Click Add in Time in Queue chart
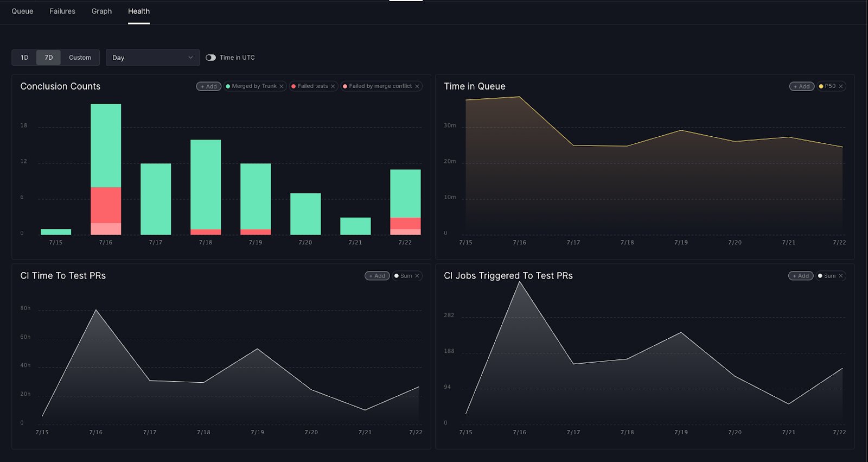 click(x=802, y=86)
